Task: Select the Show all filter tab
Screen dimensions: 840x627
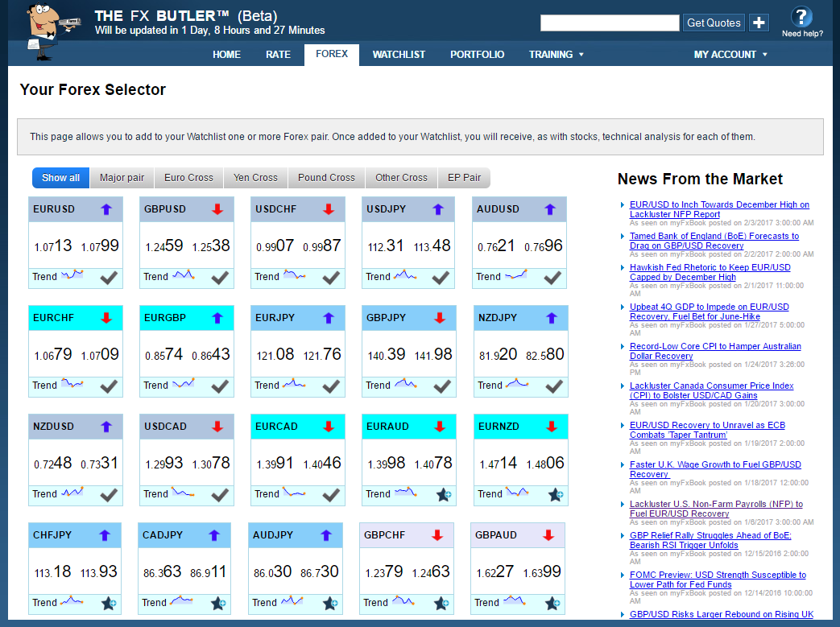Action: coord(60,178)
